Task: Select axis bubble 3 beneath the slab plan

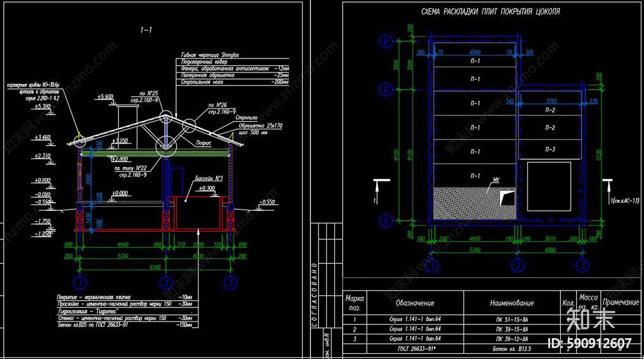Action: coord(582,266)
